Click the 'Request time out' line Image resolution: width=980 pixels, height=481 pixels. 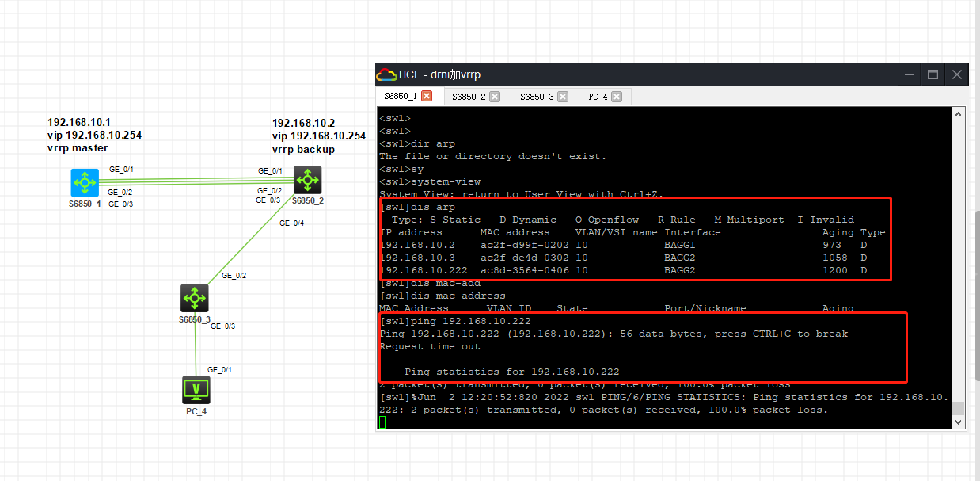point(430,346)
